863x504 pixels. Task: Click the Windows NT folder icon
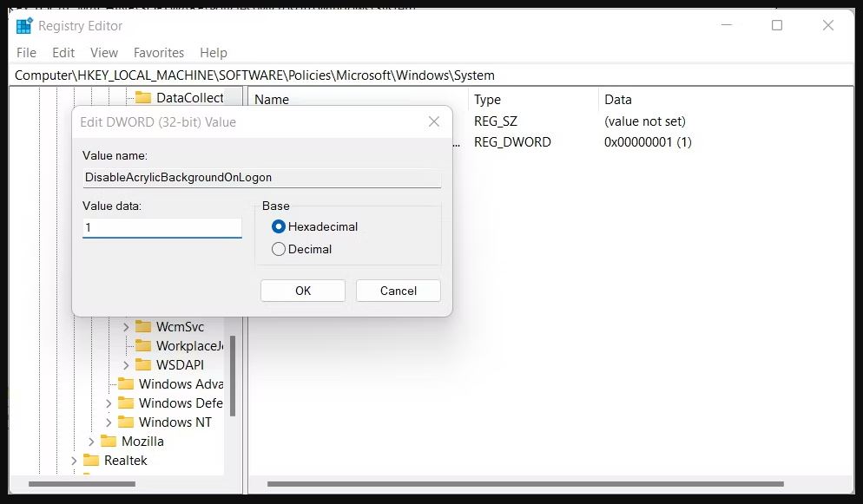click(126, 422)
